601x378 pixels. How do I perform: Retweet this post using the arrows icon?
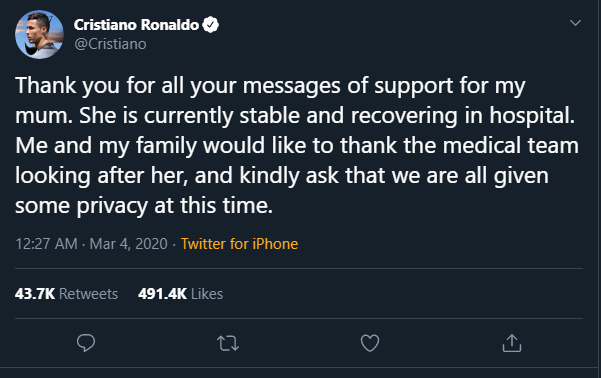228,343
